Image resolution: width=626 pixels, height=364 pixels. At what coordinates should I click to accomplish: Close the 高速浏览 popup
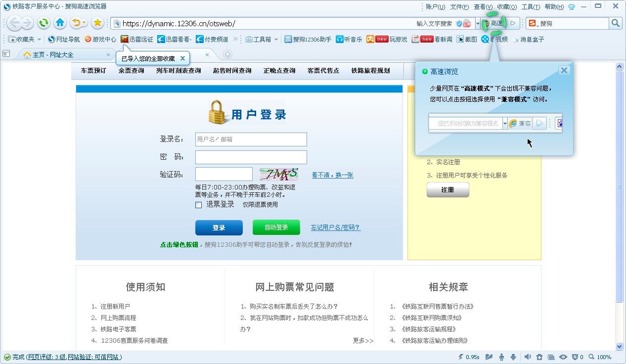[x=564, y=70]
